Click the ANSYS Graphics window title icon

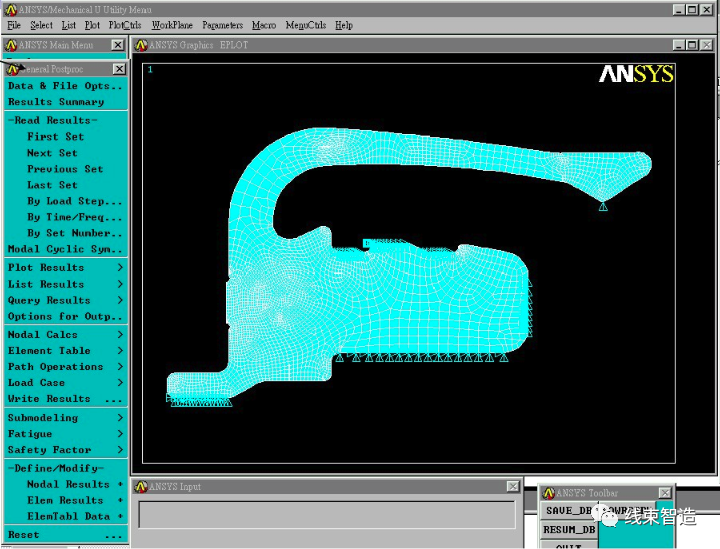(x=141, y=45)
